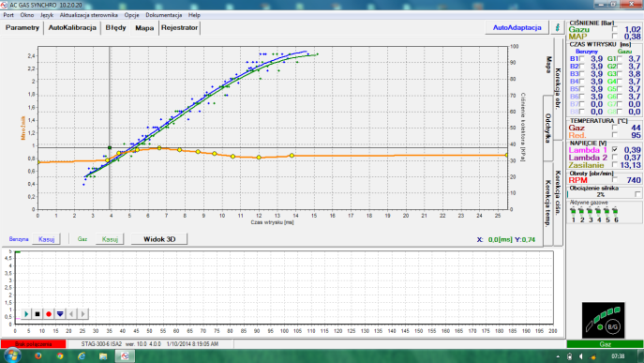Start recording with the red circle button
The width and height of the screenshot is (644, 363).
(x=49, y=314)
